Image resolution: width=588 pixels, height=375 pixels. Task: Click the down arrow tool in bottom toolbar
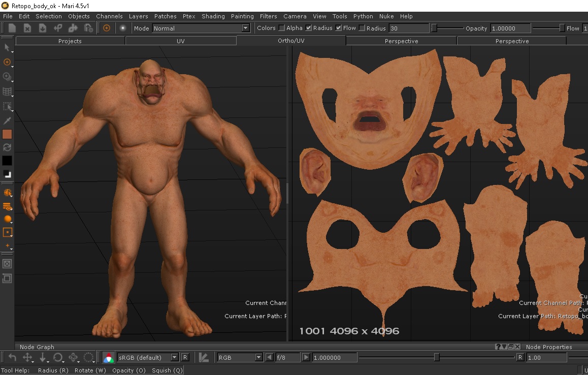(43, 357)
